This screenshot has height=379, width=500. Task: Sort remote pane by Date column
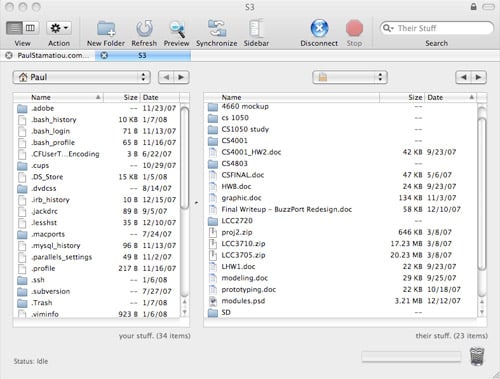coord(451,97)
